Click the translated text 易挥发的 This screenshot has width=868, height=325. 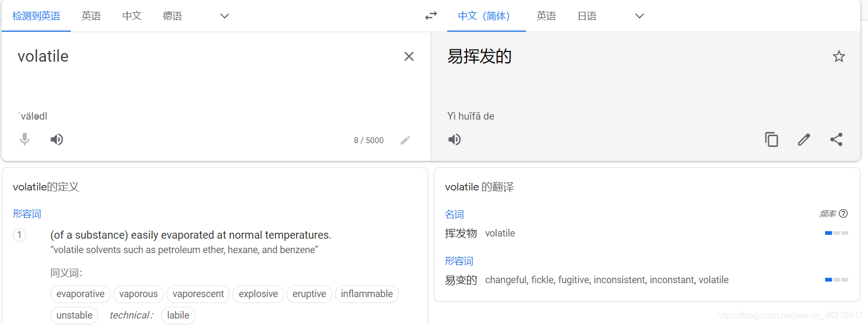(479, 56)
